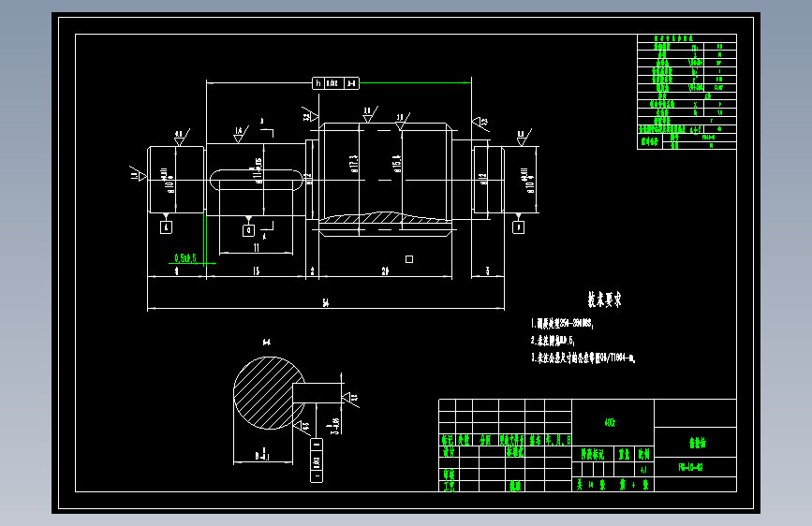Select the ø17.3 diameter dimension

coord(354,164)
